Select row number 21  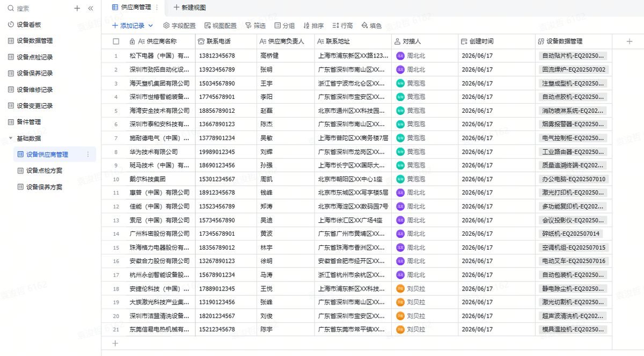point(115,329)
